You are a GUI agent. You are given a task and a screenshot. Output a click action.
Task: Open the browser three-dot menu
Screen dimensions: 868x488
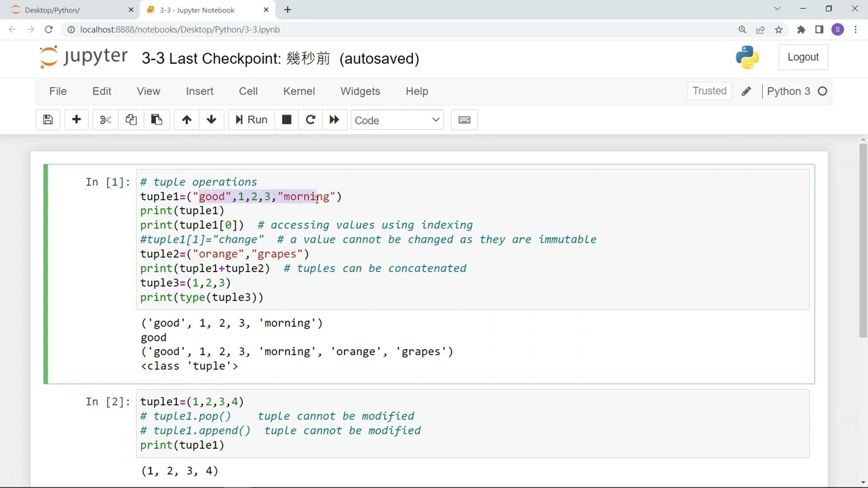pyautogui.click(x=856, y=30)
